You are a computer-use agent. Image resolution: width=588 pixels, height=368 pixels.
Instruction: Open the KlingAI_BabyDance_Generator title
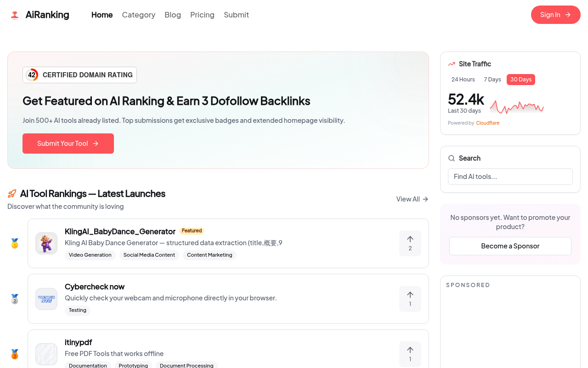pos(120,231)
